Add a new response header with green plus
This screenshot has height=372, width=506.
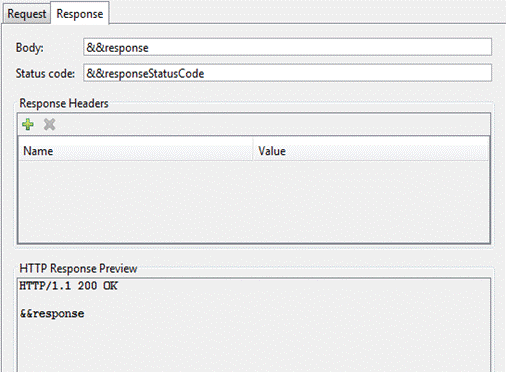click(x=28, y=124)
